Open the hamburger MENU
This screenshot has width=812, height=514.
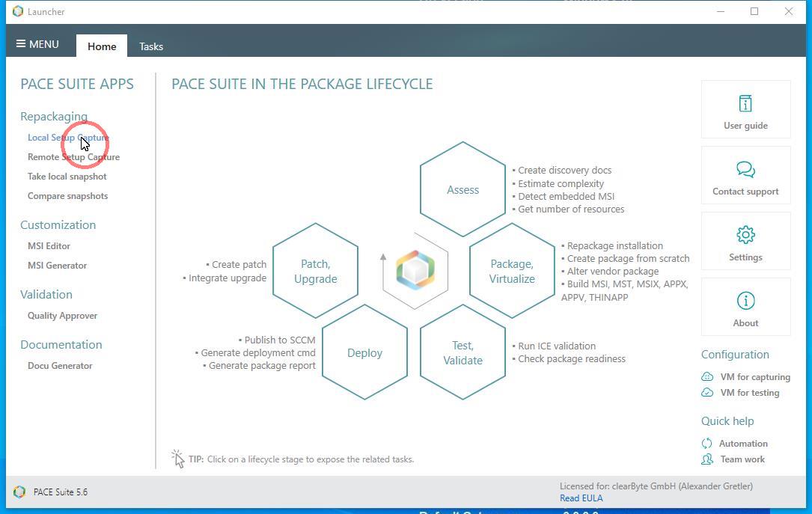[38, 44]
